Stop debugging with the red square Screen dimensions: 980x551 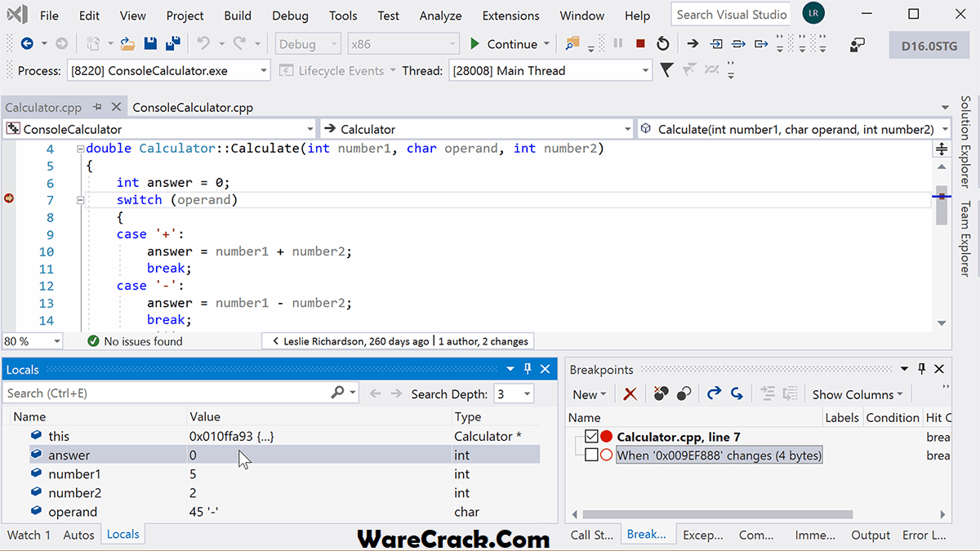[640, 44]
